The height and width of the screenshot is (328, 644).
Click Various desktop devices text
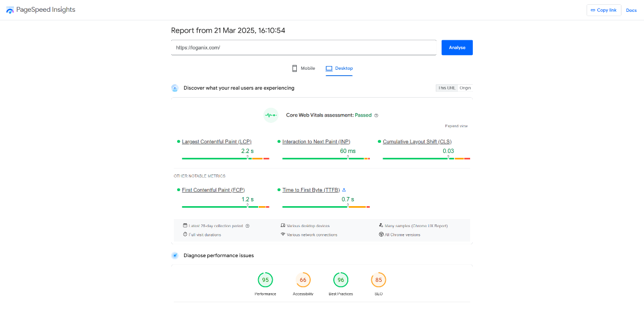tap(308, 226)
